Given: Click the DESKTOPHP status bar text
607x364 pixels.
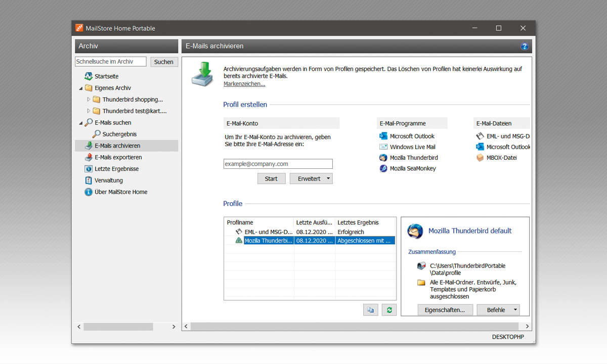Looking at the screenshot, I should (x=508, y=337).
